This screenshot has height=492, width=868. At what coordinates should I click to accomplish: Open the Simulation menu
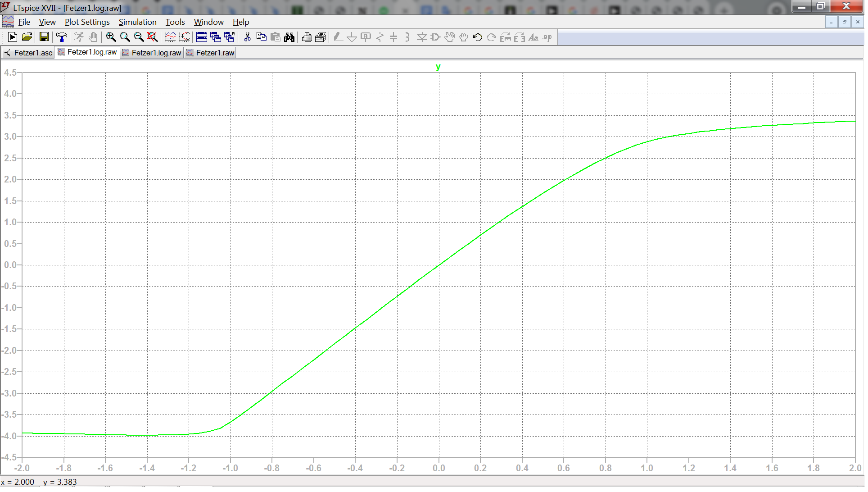[x=137, y=22]
